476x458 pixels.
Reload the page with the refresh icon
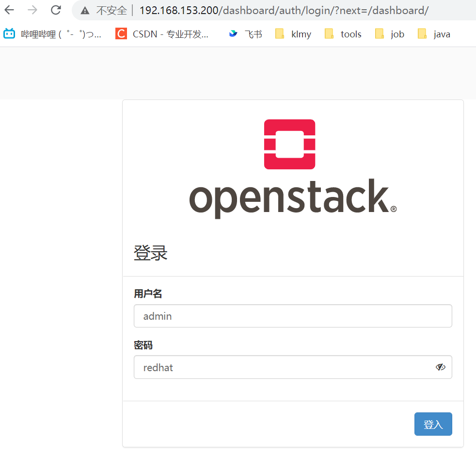click(x=56, y=10)
